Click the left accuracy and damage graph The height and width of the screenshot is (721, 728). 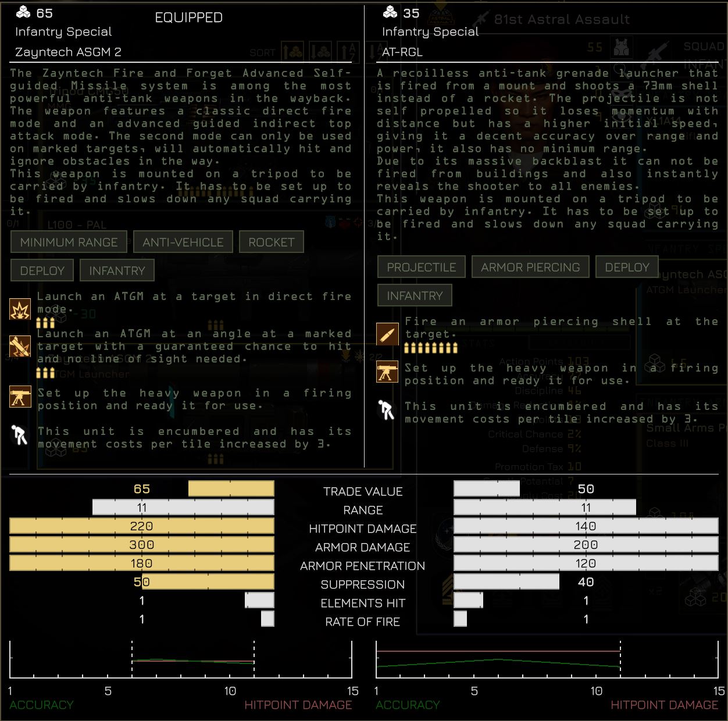(x=181, y=660)
